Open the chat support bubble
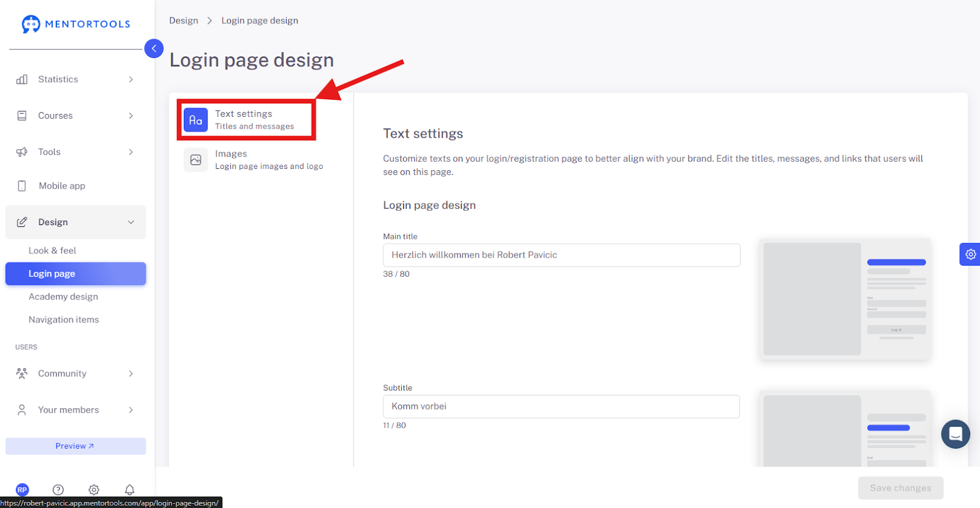Image resolution: width=980 pixels, height=508 pixels. tap(956, 434)
